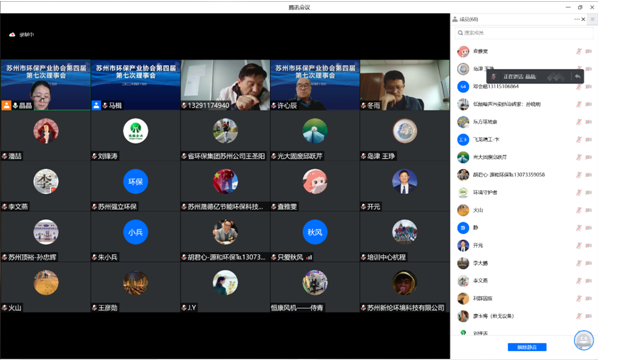The image size is (618, 360).
Task: Click the 解除静音 unmute button
Action: coord(527,347)
